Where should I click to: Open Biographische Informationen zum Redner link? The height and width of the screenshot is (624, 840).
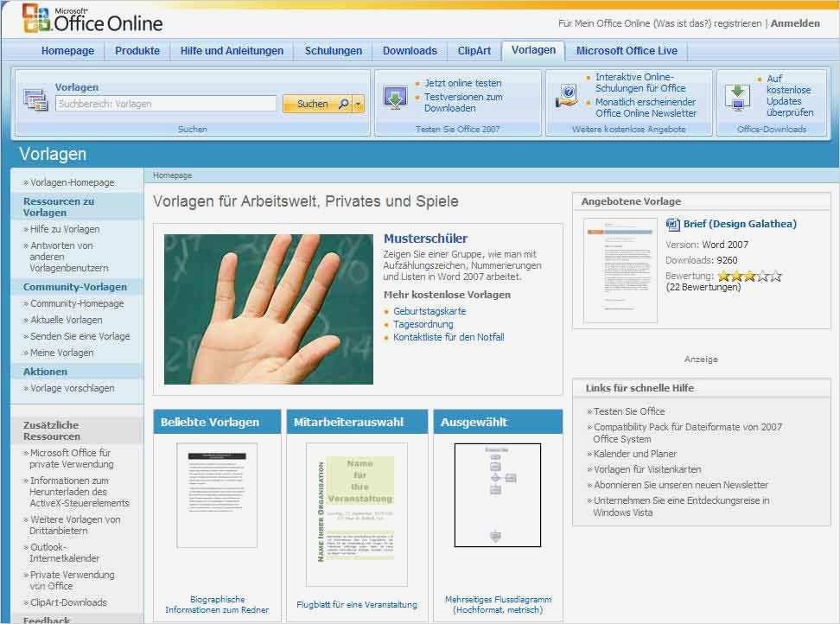(x=217, y=605)
